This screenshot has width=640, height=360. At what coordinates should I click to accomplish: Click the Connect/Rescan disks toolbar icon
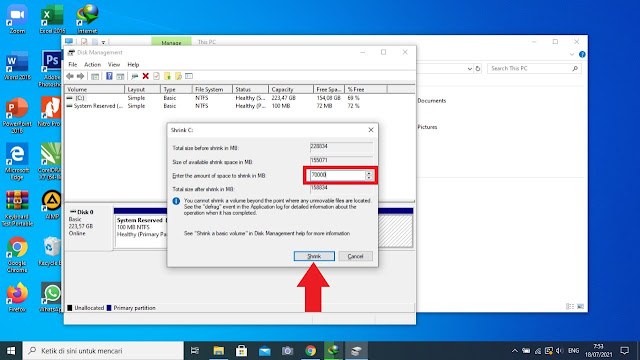click(134, 76)
